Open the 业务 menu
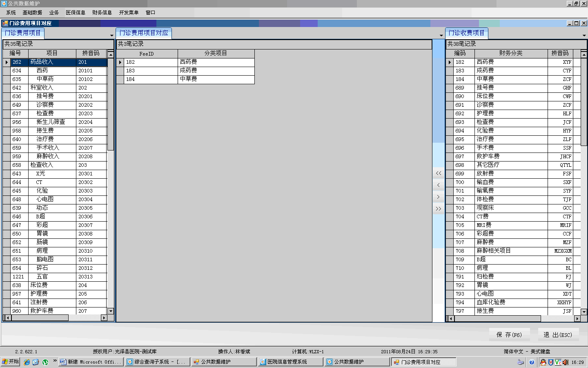This screenshot has height=368, width=588. pyautogui.click(x=54, y=13)
